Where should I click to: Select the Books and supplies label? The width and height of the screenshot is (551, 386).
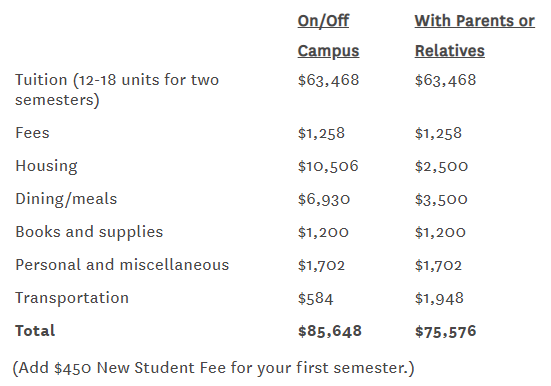(89, 232)
